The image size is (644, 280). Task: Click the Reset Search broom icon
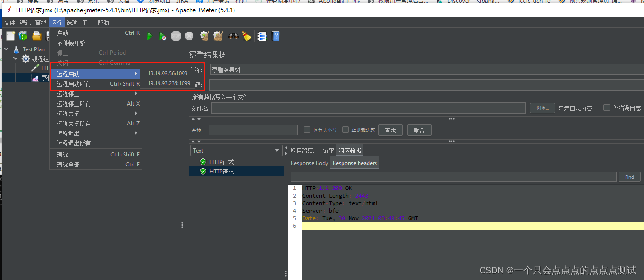tap(246, 36)
